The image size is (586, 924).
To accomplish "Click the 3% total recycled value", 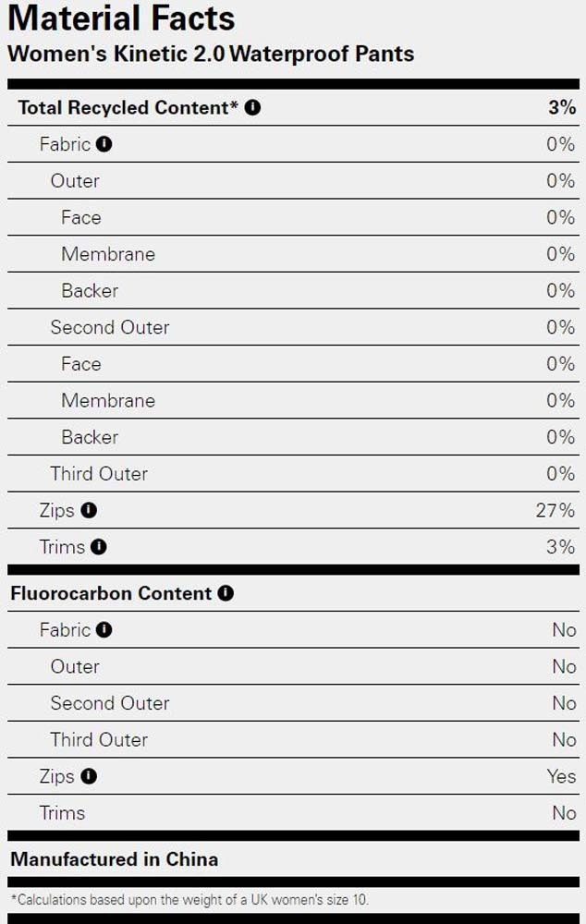I will pos(562,107).
